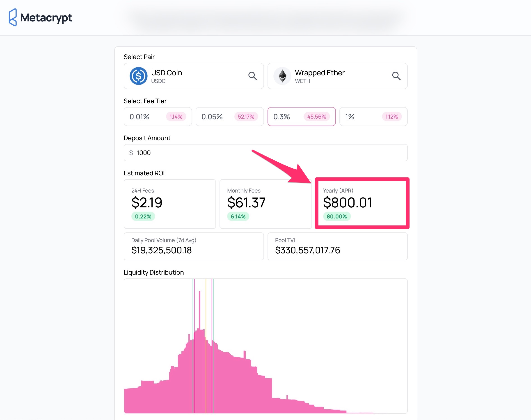
Task: Click the $330,557,017.76 TVL value
Action: (x=308, y=250)
